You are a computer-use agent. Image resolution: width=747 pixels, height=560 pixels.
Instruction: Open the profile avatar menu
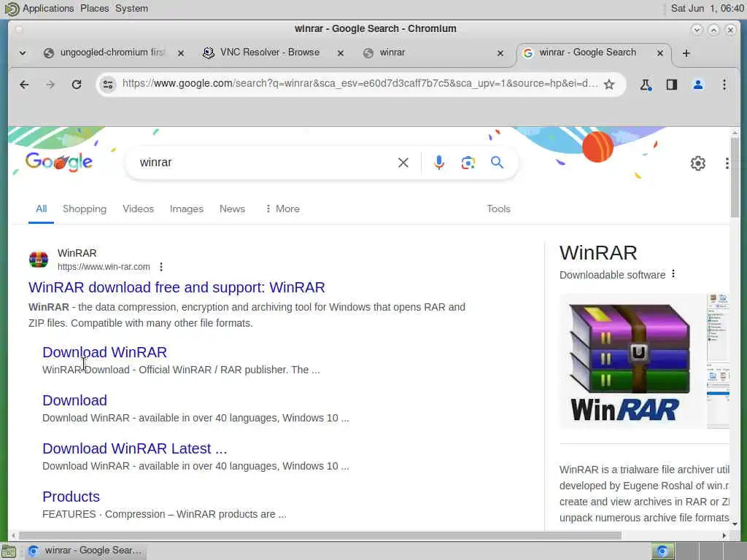(x=698, y=85)
